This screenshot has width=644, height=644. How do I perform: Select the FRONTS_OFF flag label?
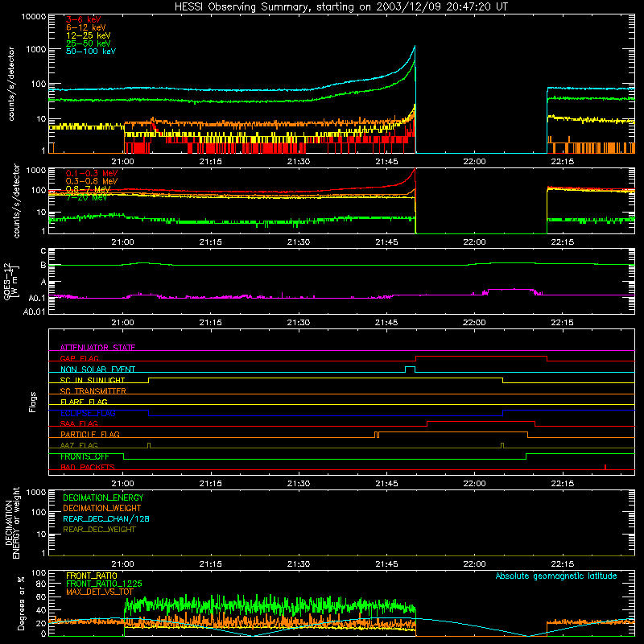tap(85, 456)
